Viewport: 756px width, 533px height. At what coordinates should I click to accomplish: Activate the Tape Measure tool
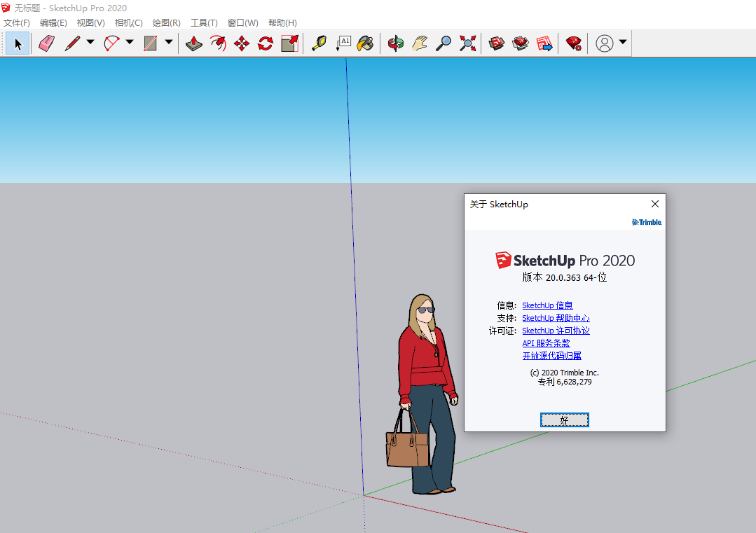coord(319,43)
